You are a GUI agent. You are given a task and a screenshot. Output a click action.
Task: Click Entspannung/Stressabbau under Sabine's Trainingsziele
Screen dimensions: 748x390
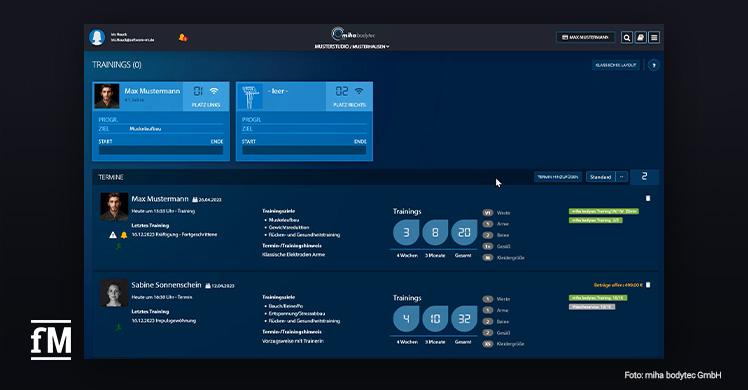click(297, 314)
